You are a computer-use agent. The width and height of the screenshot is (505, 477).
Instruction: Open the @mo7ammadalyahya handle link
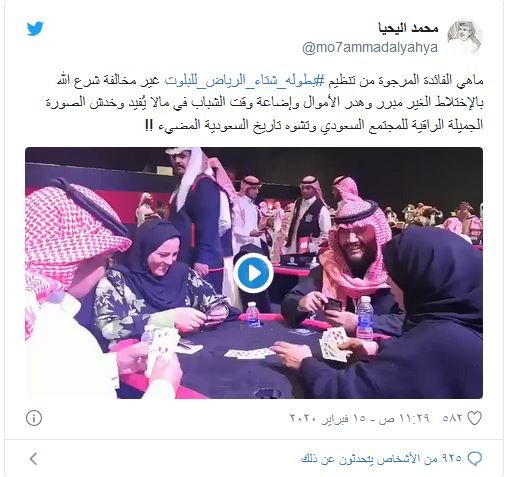point(370,47)
